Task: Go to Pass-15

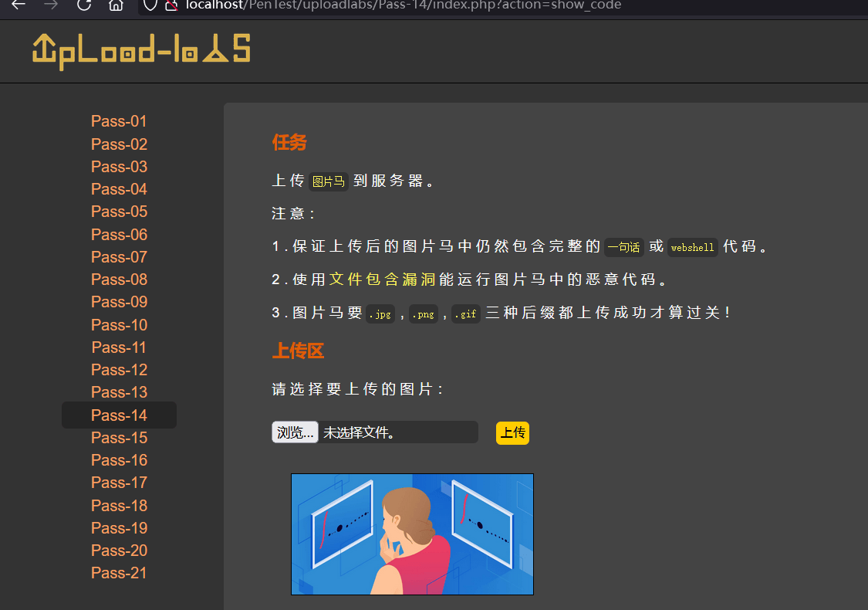Action: (x=119, y=438)
